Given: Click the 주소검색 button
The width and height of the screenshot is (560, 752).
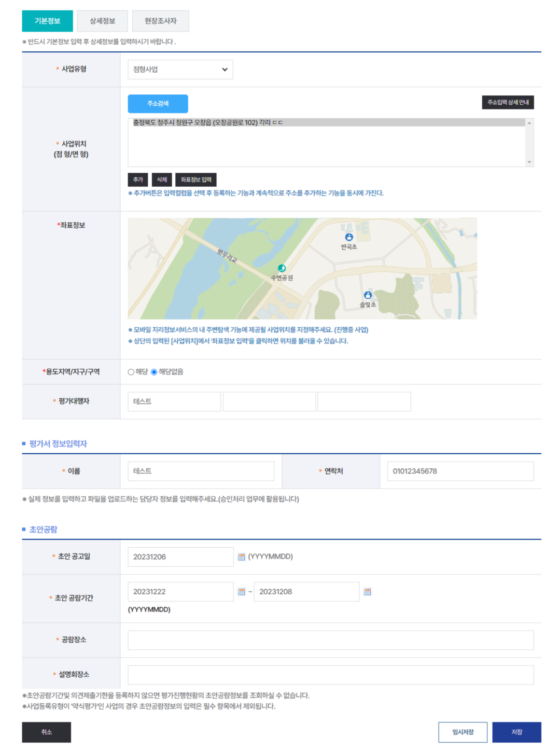Looking at the screenshot, I should (158, 104).
